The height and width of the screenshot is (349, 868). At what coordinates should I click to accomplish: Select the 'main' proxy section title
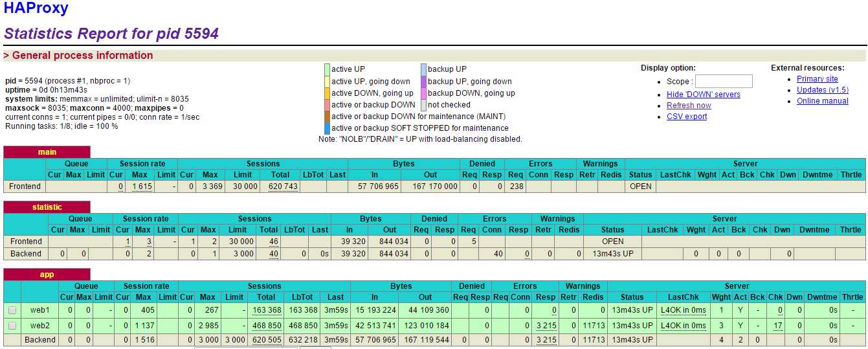[x=47, y=152]
